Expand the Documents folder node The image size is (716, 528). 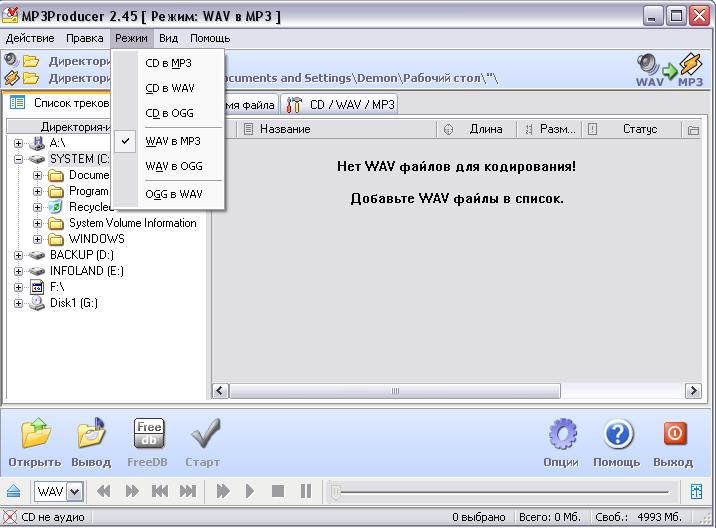(37, 175)
